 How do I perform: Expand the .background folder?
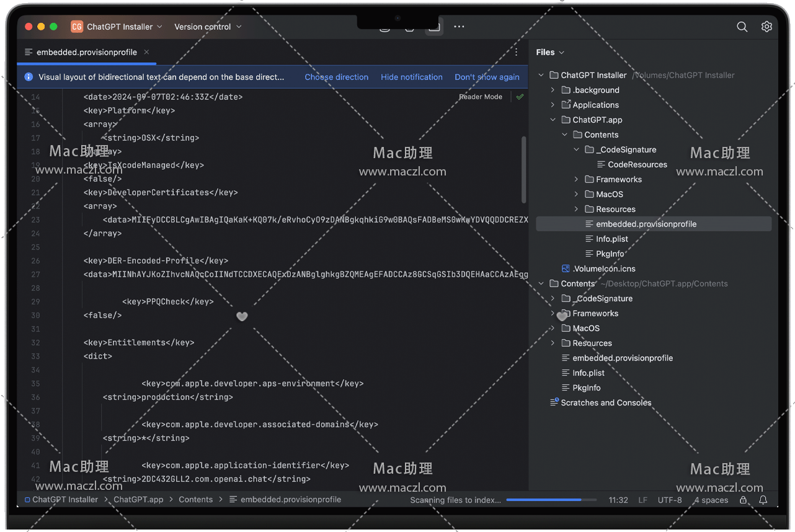pyautogui.click(x=553, y=90)
